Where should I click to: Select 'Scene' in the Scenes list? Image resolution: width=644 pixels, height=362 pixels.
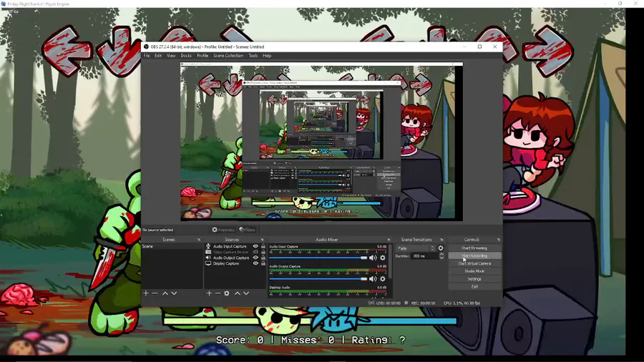click(x=172, y=246)
